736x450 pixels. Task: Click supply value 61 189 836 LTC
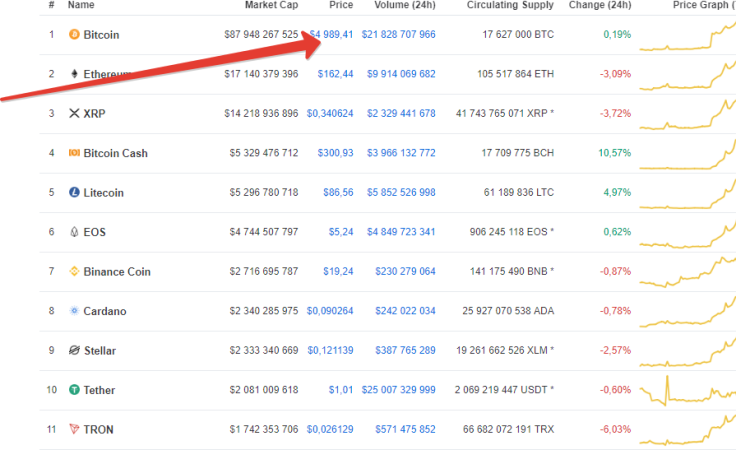coord(519,192)
